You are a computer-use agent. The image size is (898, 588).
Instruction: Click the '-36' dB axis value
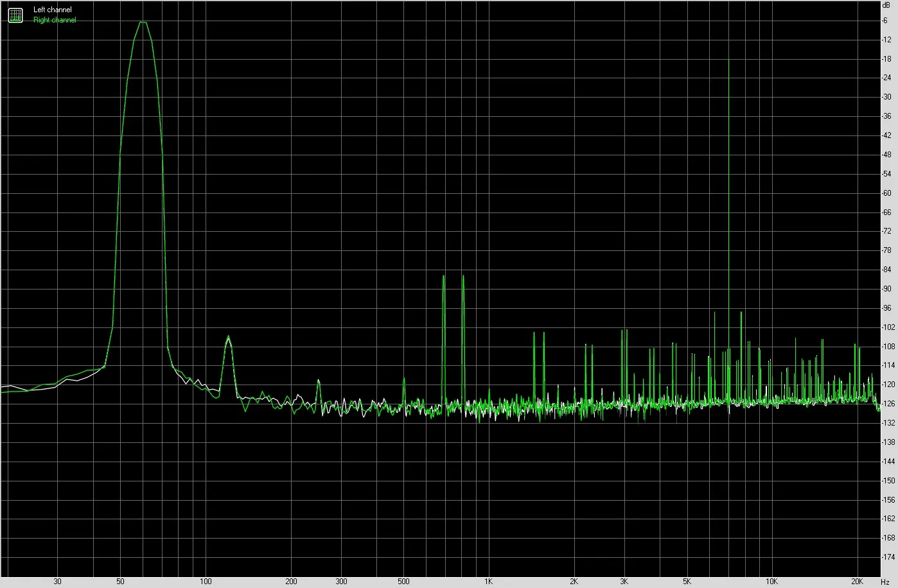887,117
